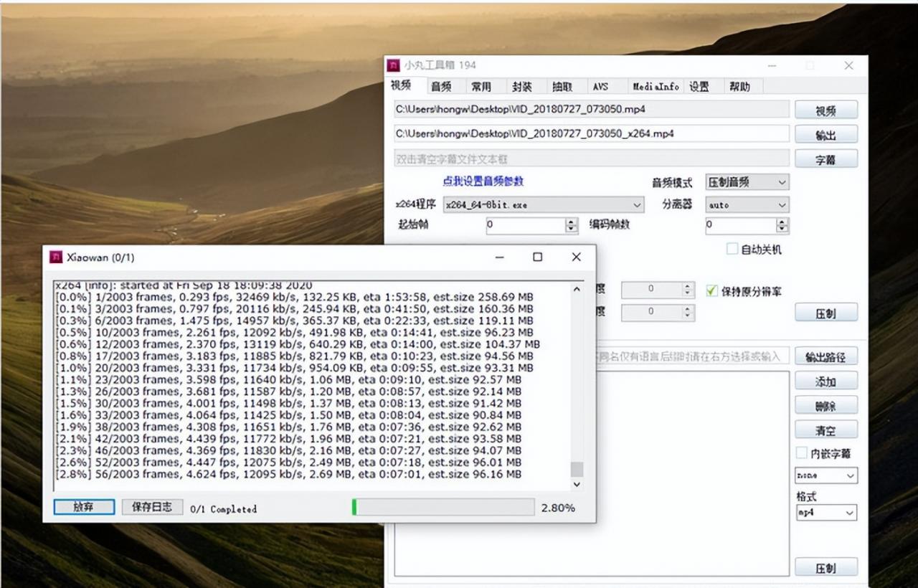Click the 添加 button
This screenshot has height=588, width=918.
click(x=826, y=381)
